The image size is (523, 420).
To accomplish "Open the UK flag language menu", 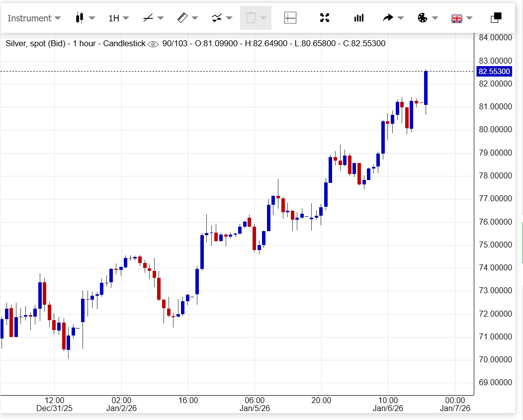I will (x=456, y=18).
